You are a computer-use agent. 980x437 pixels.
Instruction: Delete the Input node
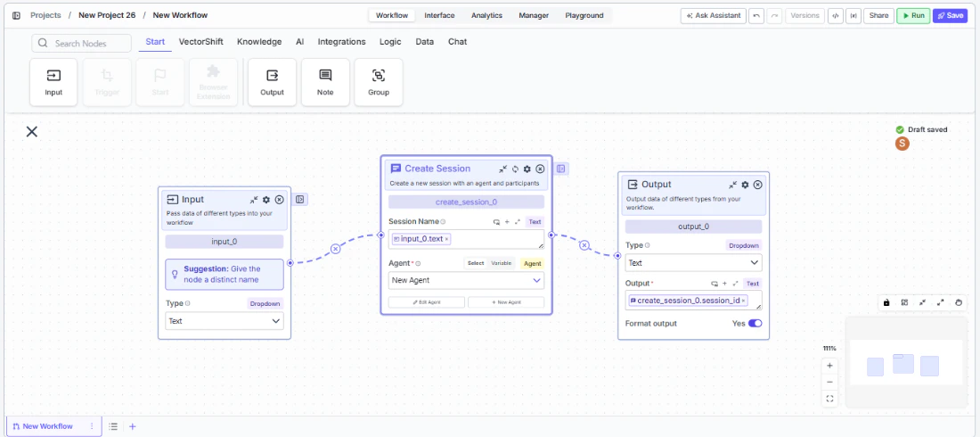coord(280,200)
